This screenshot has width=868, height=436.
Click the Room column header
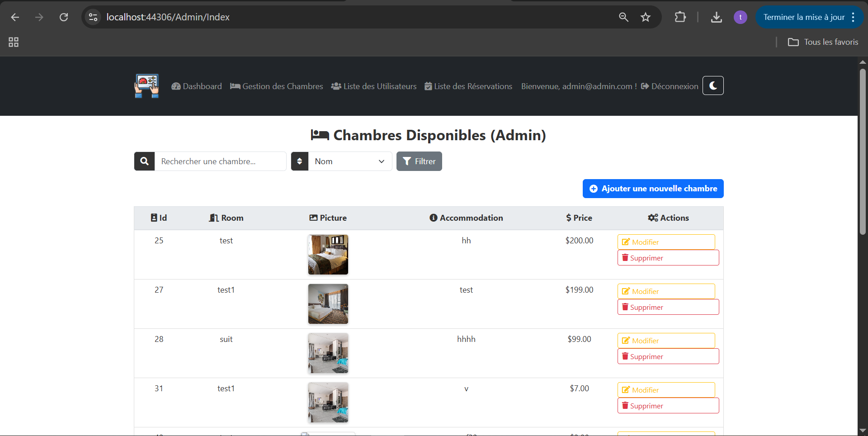226,218
